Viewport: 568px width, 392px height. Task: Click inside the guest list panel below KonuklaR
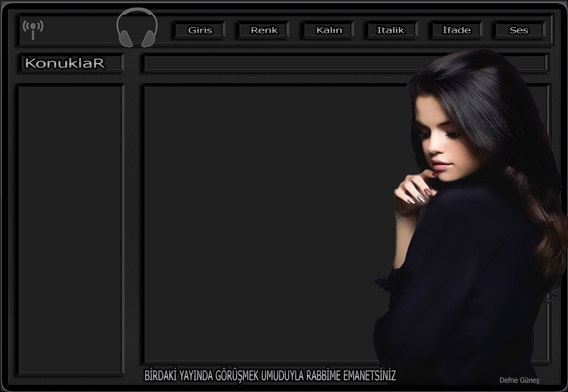tap(70, 228)
